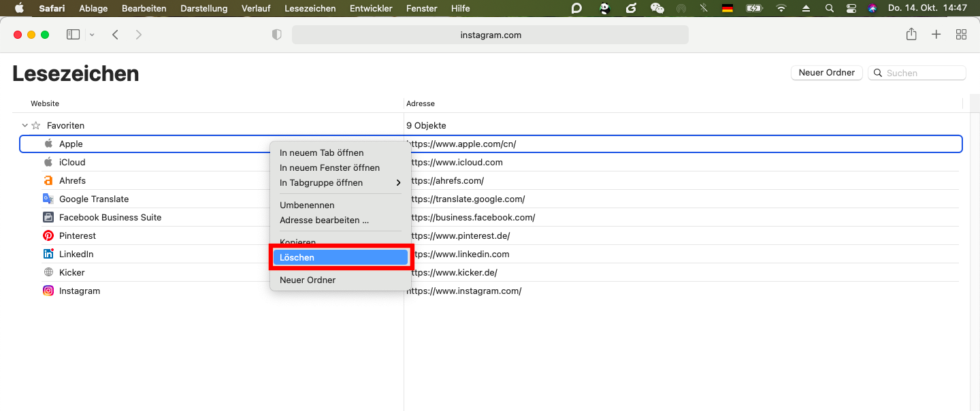Screen dimensions: 980x411
Task: Add a new tab with plus icon
Action: click(936, 35)
